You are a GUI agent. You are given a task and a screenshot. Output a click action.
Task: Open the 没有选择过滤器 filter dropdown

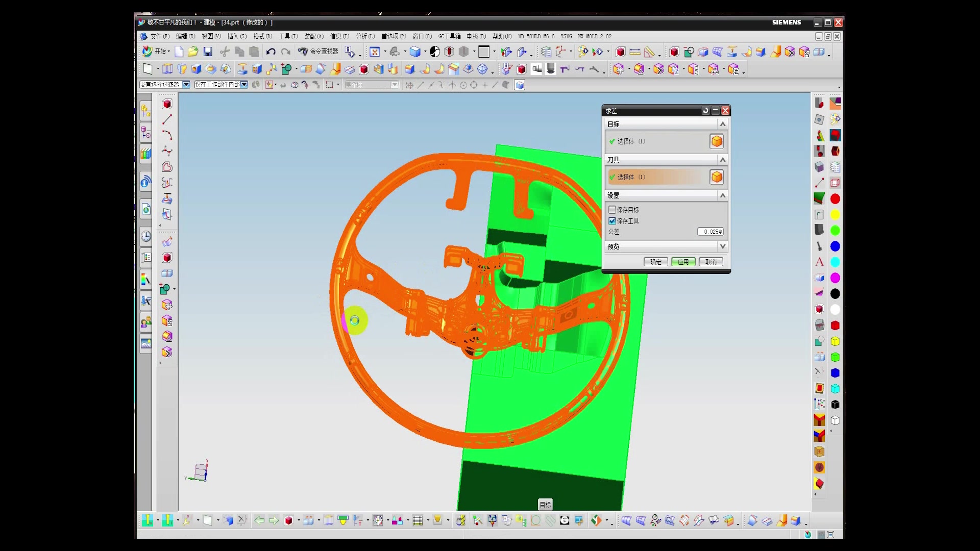[x=186, y=85]
